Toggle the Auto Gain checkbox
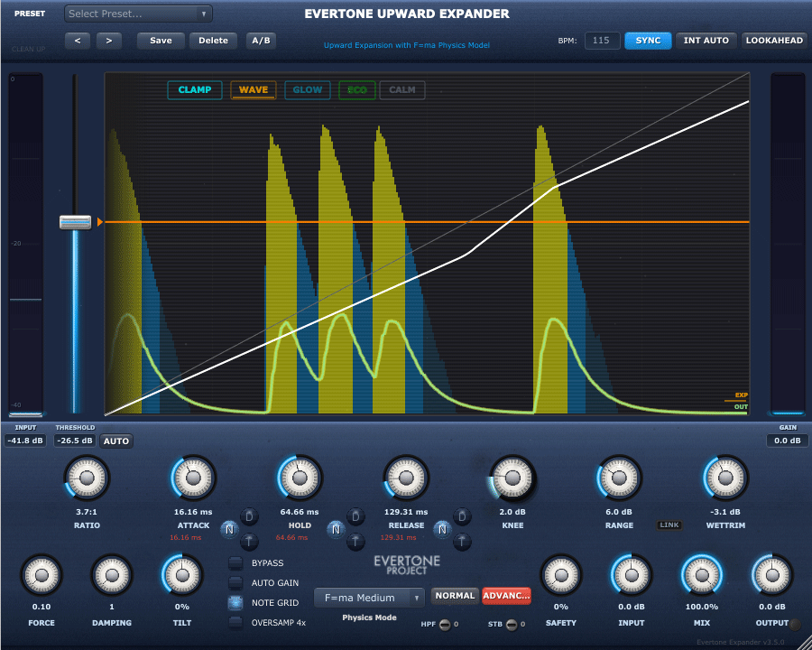Image resolution: width=812 pixels, height=650 pixels. [x=235, y=583]
